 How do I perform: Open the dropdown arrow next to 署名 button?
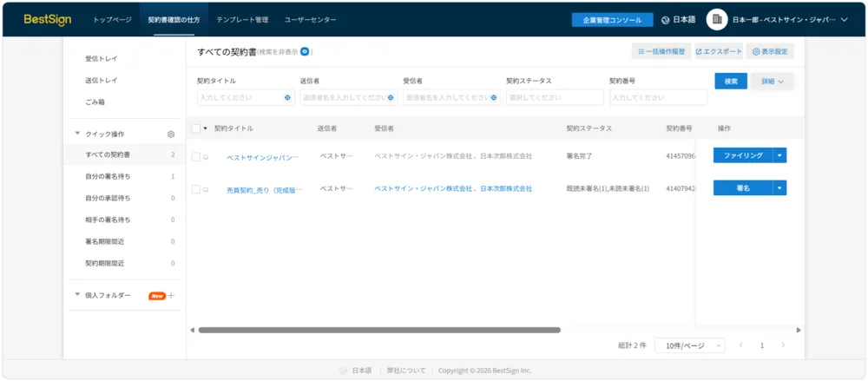[779, 187]
